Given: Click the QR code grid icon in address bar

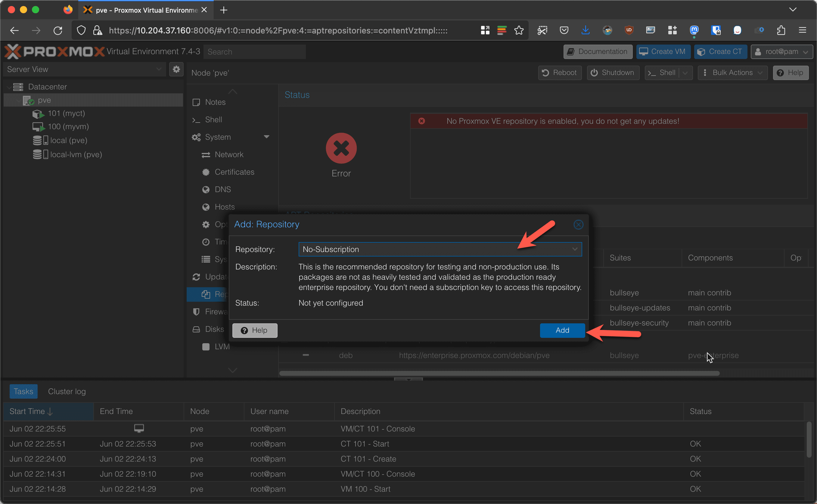Looking at the screenshot, I should point(485,30).
